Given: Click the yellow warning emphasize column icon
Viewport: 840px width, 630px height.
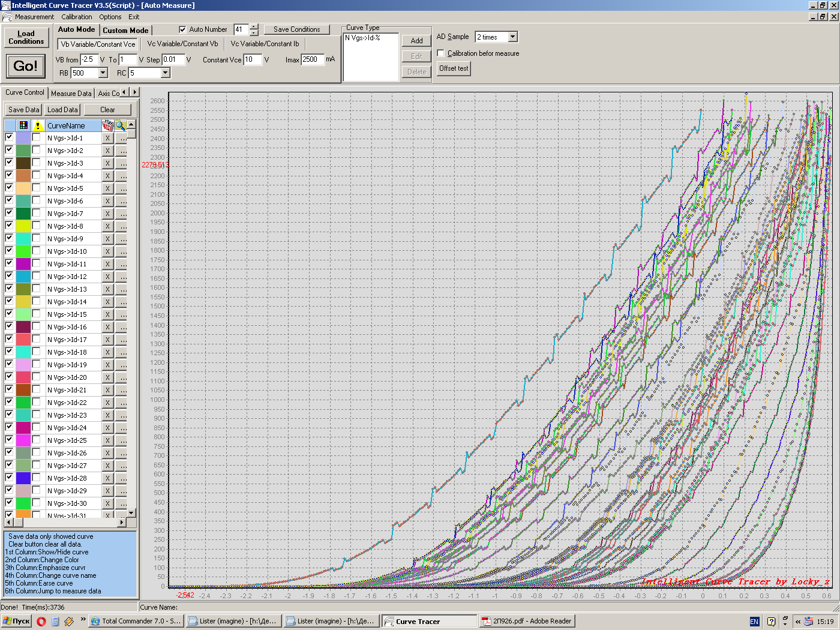Looking at the screenshot, I should tap(38, 125).
